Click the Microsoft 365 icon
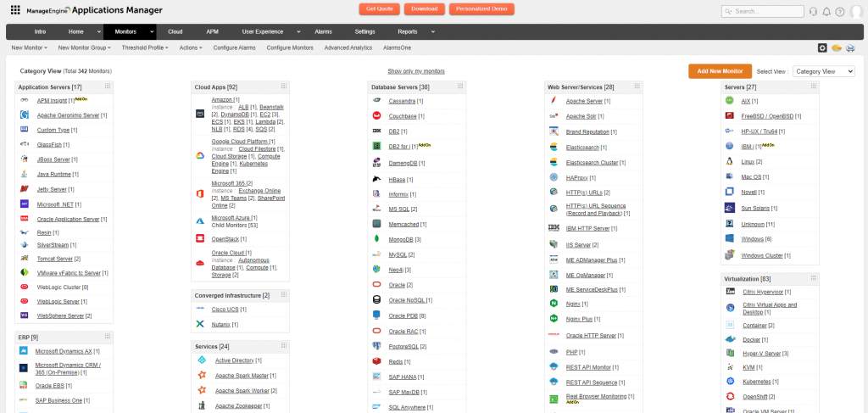 point(200,193)
